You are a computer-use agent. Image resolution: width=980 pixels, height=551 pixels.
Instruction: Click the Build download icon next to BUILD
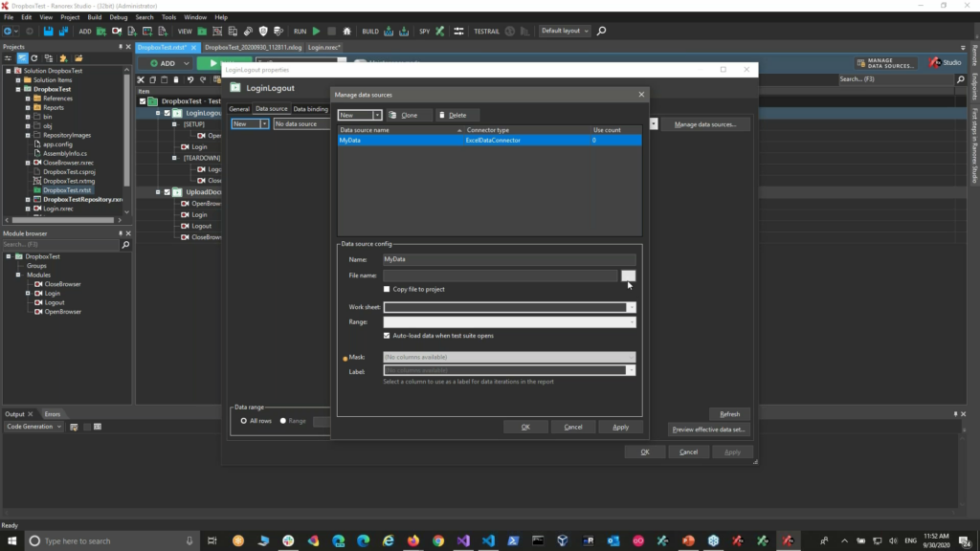coord(389,31)
